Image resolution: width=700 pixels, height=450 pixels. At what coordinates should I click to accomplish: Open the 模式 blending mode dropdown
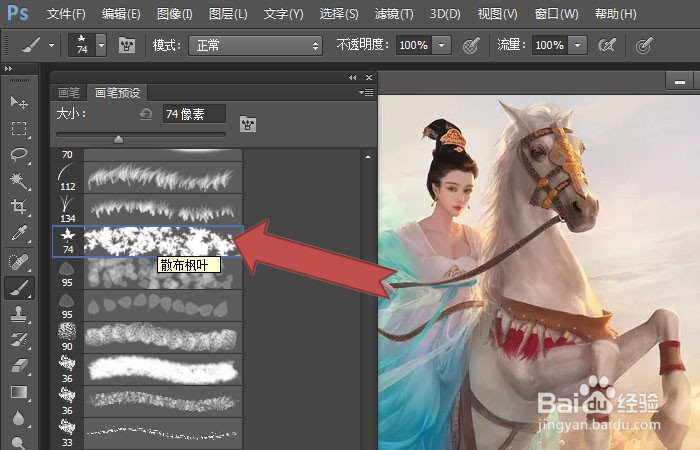click(255, 46)
